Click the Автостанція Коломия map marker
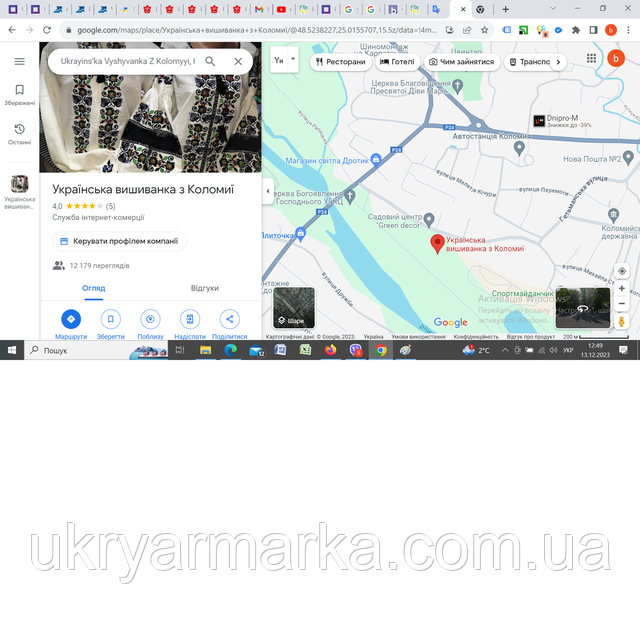 tap(519, 149)
